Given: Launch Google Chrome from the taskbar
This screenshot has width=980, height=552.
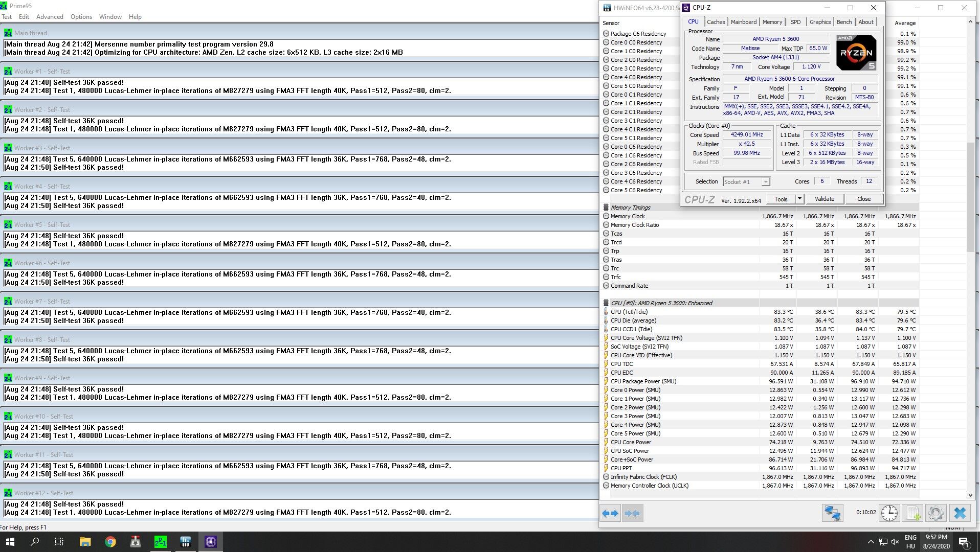Looking at the screenshot, I should coord(110,542).
